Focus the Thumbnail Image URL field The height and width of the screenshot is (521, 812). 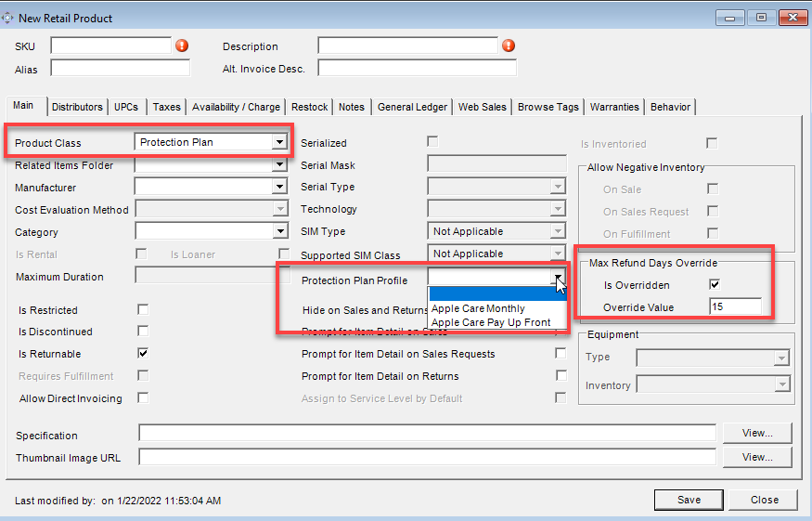[x=427, y=457]
